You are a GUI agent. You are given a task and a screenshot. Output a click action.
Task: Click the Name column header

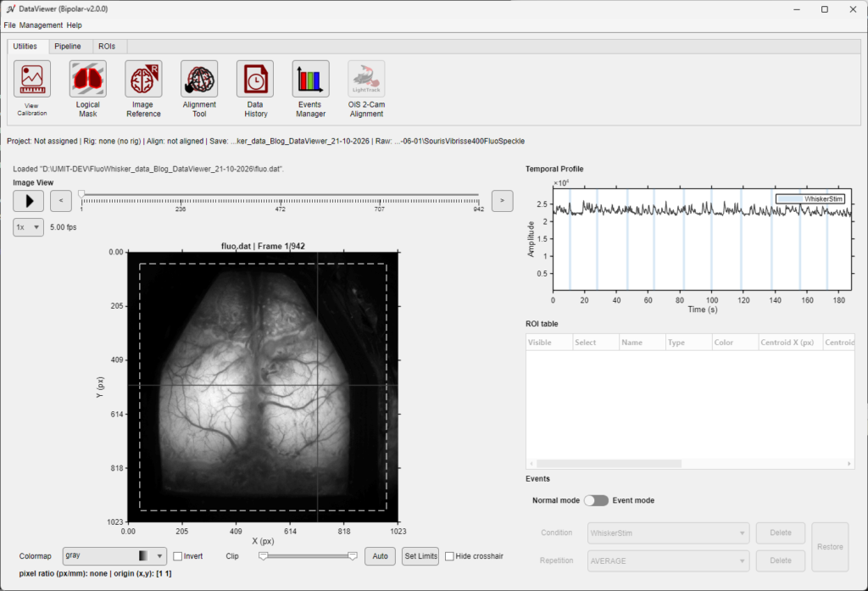pyautogui.click(x=643, y=343)
